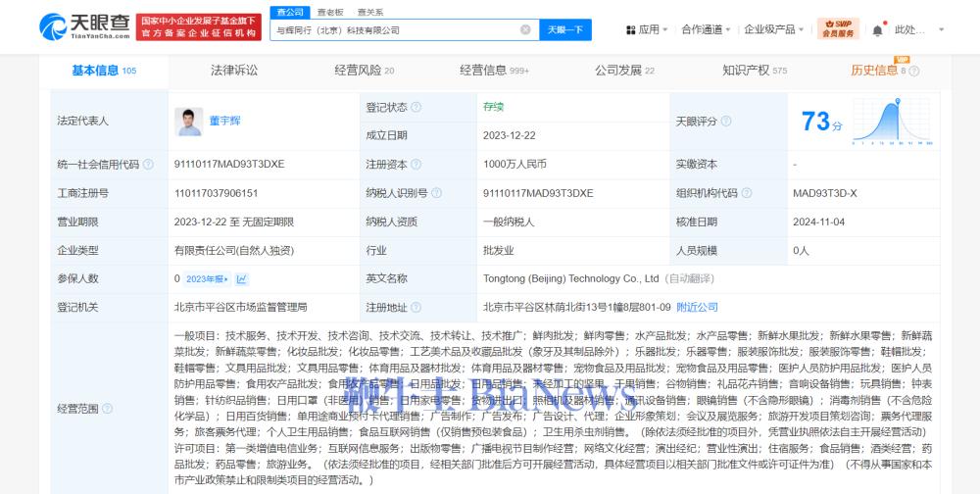Open the TianYanCha logo homepage

(84, 26)
